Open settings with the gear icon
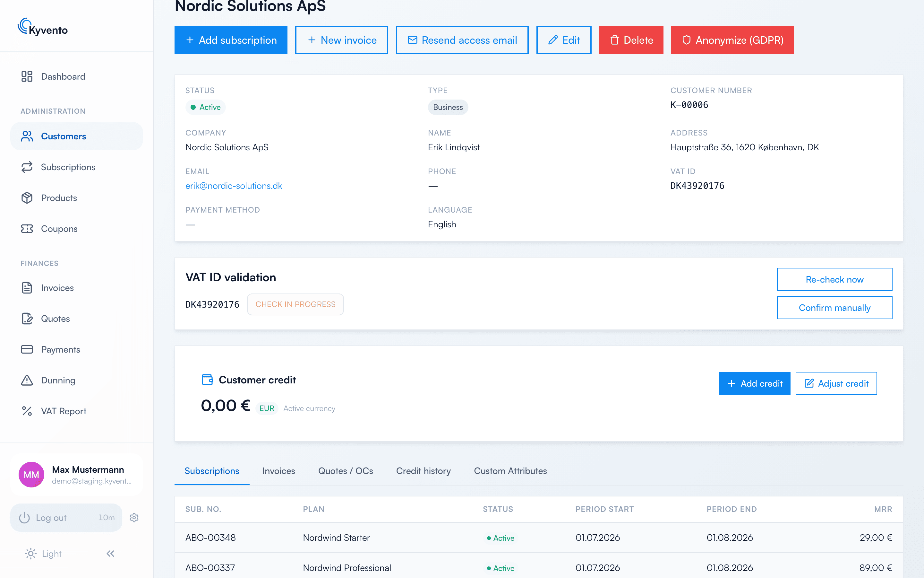 [x=134, y=518]
